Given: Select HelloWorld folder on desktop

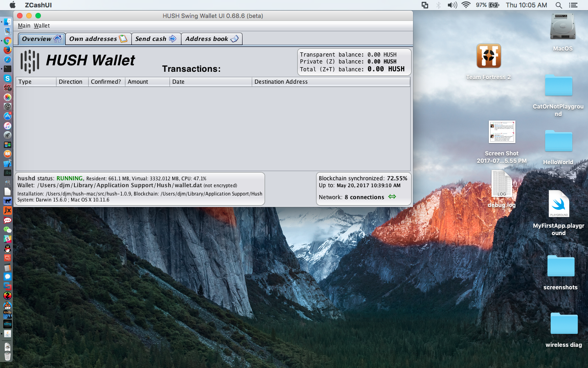Looking at the screenshot, I should coord(559,141).
